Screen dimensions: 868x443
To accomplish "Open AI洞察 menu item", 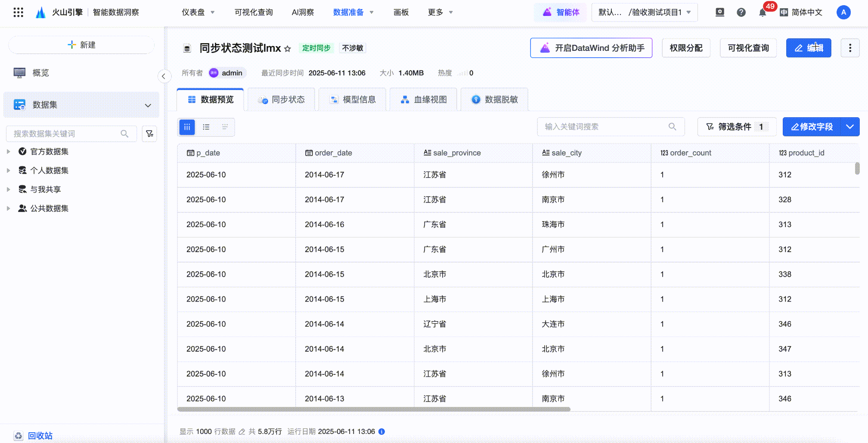I will click(303, 12).
